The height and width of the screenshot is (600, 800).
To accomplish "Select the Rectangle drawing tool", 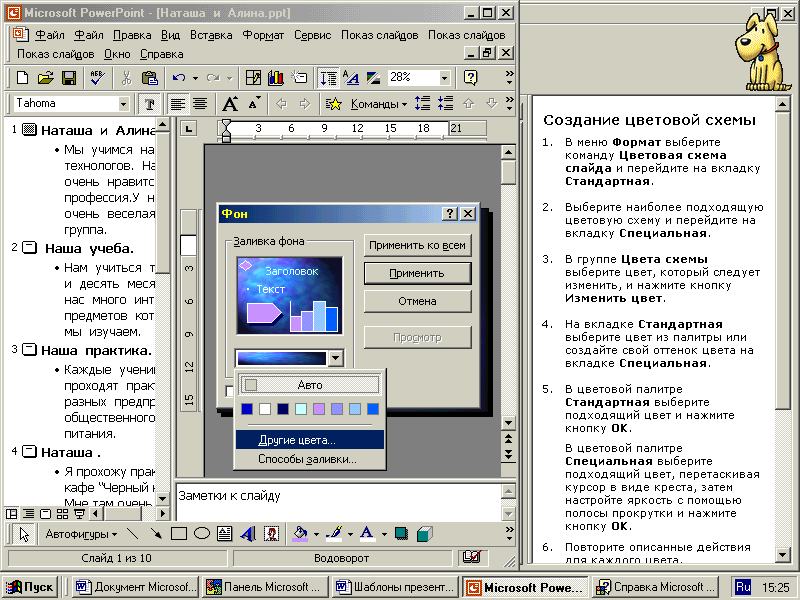I will 179,534.
